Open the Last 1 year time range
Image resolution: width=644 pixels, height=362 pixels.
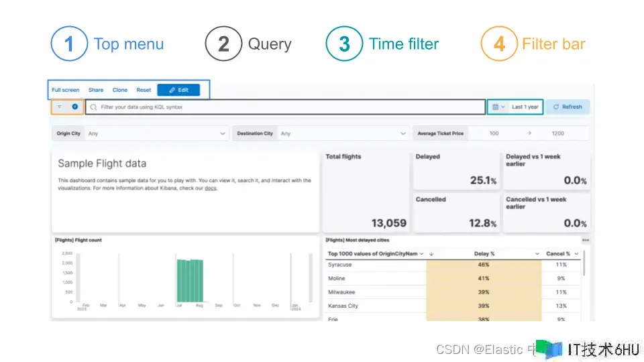(x=525, y=107)
